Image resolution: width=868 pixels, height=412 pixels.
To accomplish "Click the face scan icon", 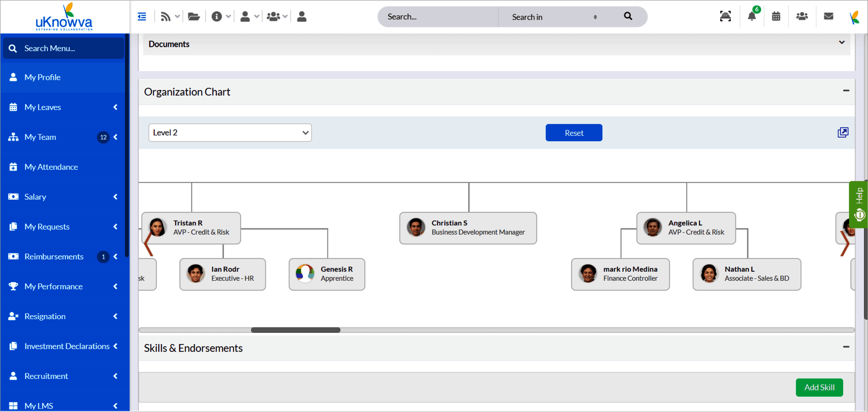I will [725, 16].
